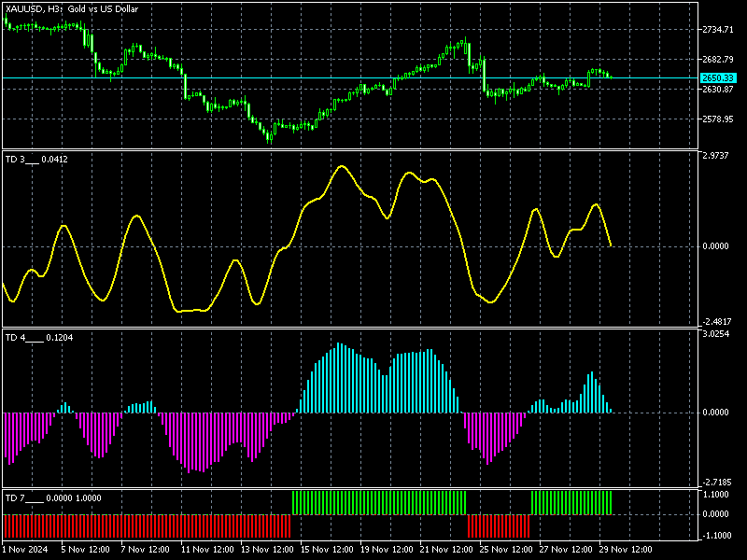This screenshot has width=747, height=560.
Task: Click the TD 7 indicator label
Action: point(53,498)
